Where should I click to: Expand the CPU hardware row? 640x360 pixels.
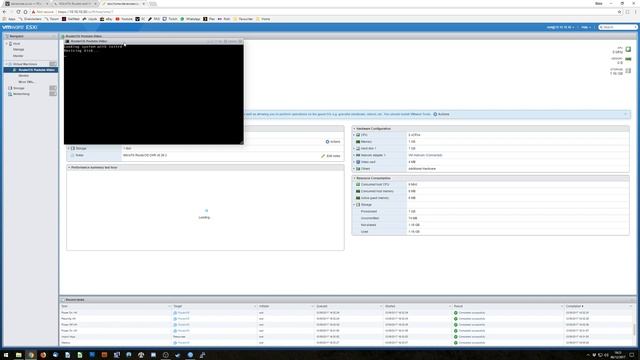354,135
